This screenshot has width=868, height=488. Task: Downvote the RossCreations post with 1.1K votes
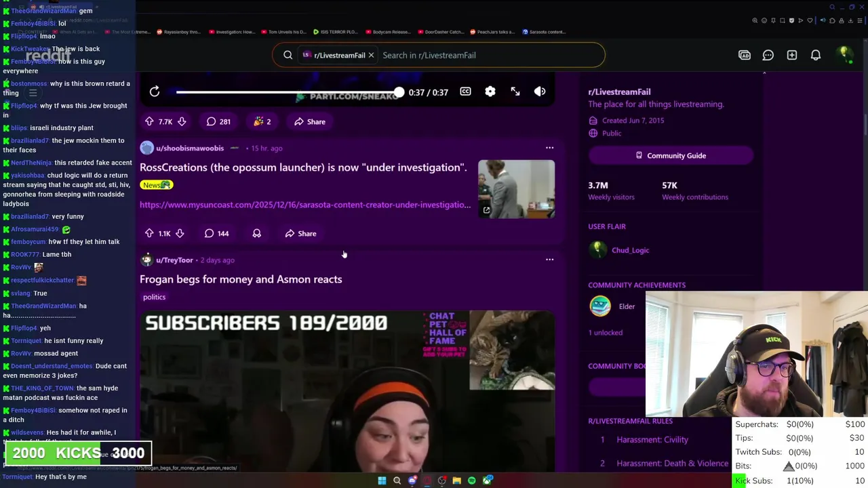pyautogui.click(x=180, y=233)
